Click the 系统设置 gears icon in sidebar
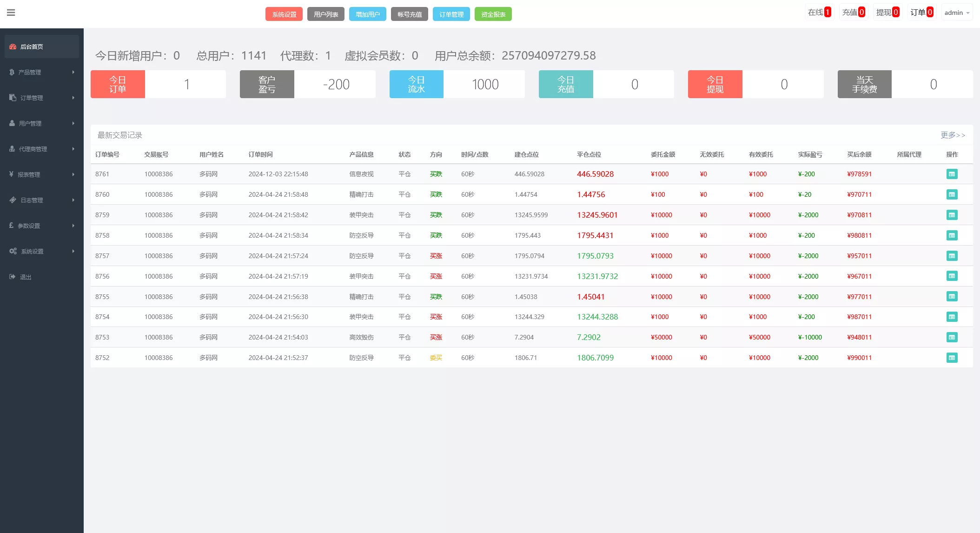This screenshot has width=980, height=533. pos(13,251)
